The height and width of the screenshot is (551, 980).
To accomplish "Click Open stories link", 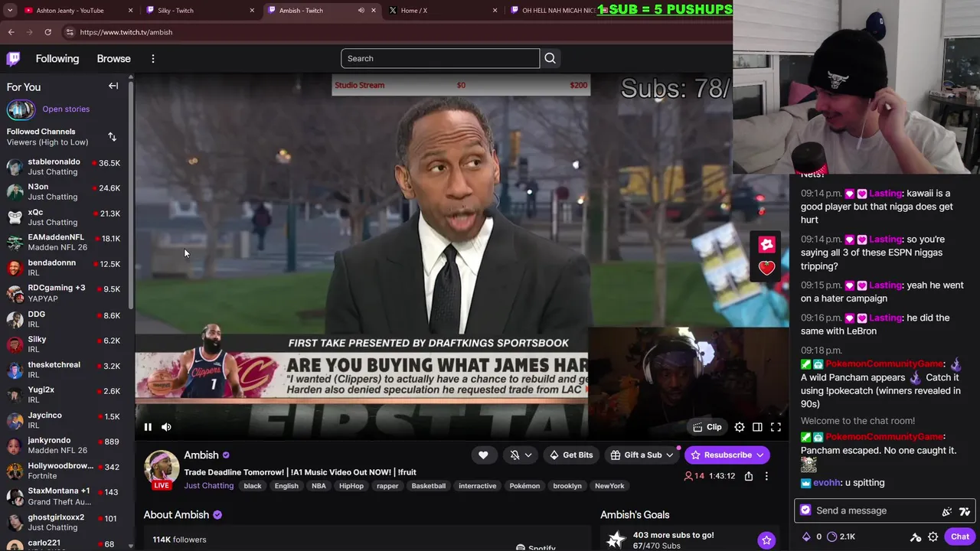I will pyautogui.click(x=66, y=109).
